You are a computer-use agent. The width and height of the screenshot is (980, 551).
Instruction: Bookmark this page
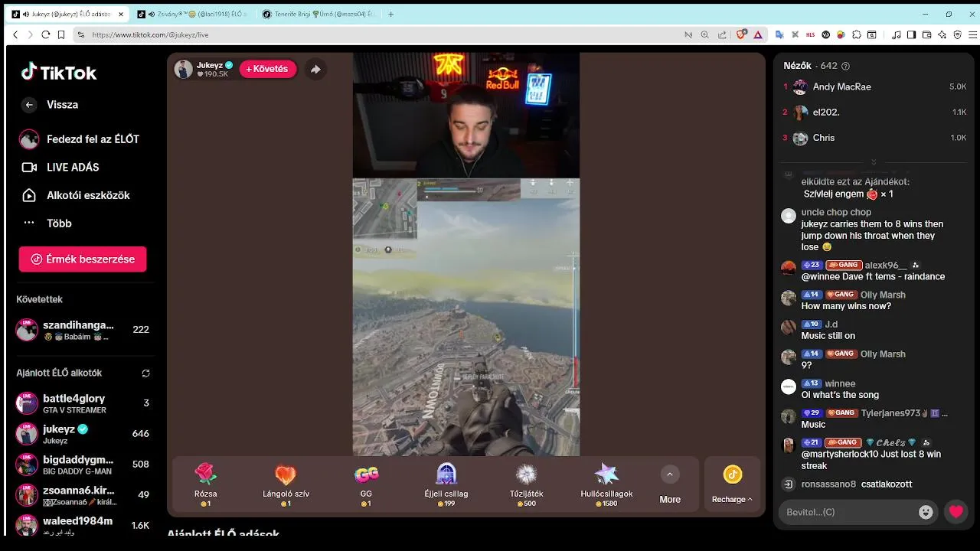[60, 34]
